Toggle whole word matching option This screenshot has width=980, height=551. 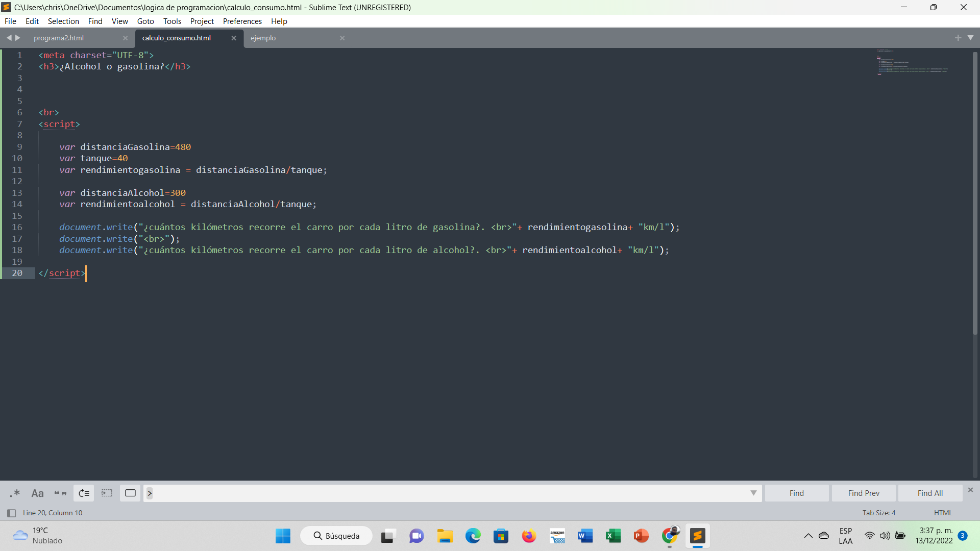(x=61, y=493)
